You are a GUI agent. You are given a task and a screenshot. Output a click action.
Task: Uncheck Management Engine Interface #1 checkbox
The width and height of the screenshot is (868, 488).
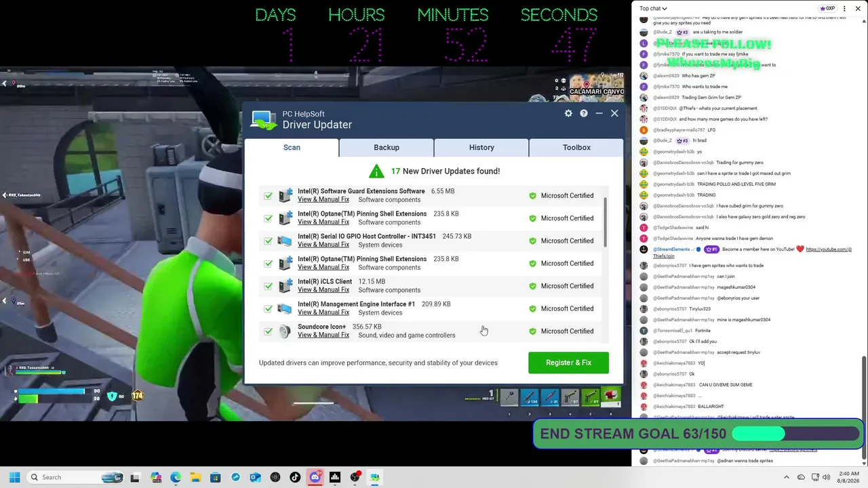point(269,308)
